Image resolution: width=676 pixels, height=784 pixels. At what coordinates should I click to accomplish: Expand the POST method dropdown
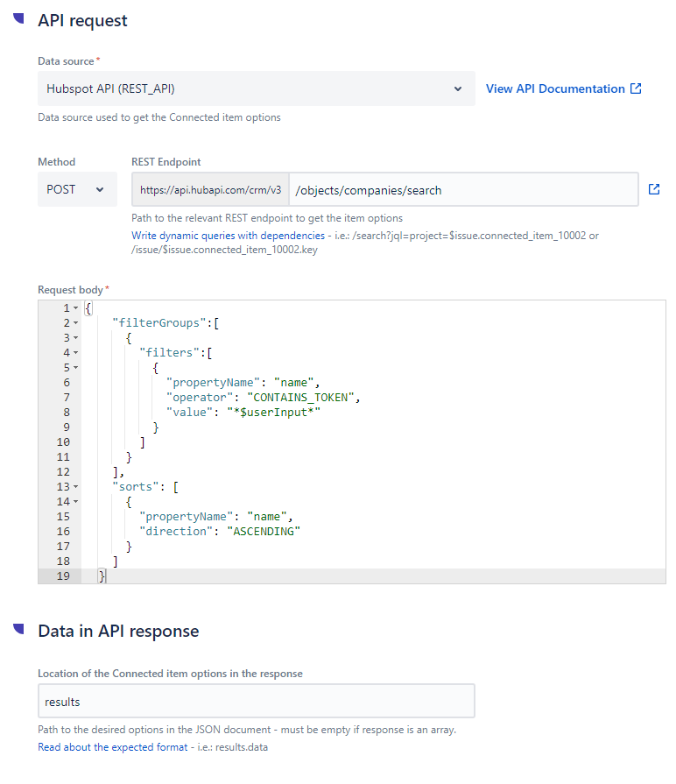click(x=76, y=189)
